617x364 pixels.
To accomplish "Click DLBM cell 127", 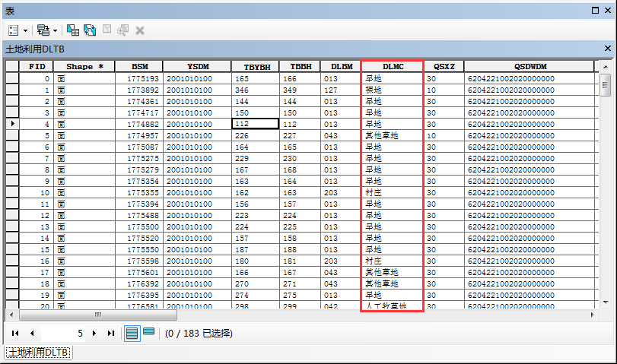I will point(340,90).
